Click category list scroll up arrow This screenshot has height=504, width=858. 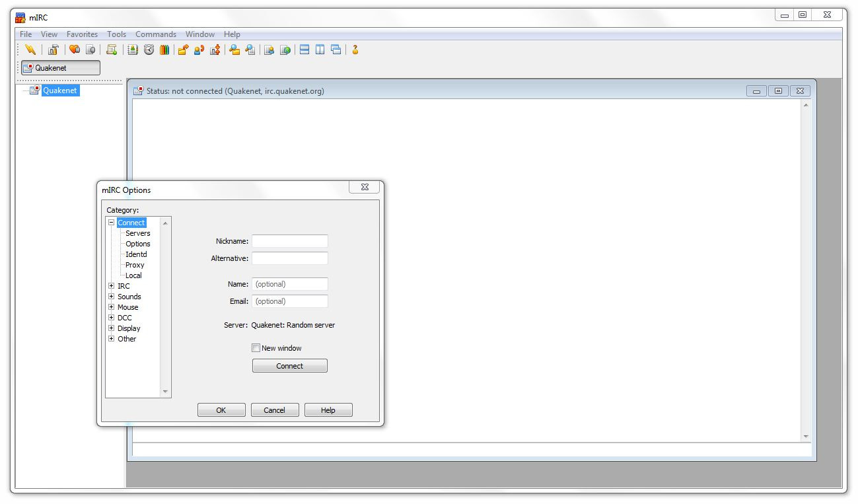(x=165, y=223)
